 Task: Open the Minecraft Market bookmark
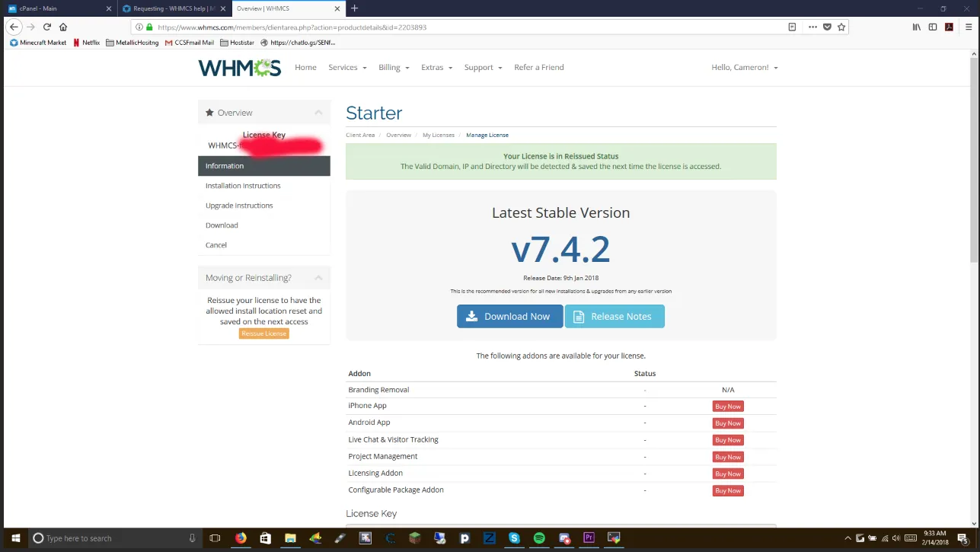[x=38, y=43]
